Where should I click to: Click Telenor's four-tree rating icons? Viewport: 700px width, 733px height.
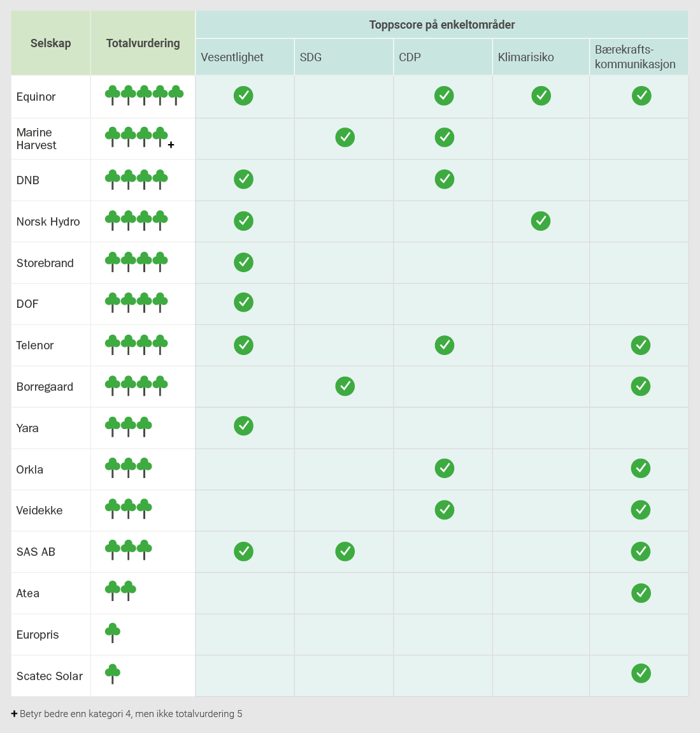coord(136,345)
